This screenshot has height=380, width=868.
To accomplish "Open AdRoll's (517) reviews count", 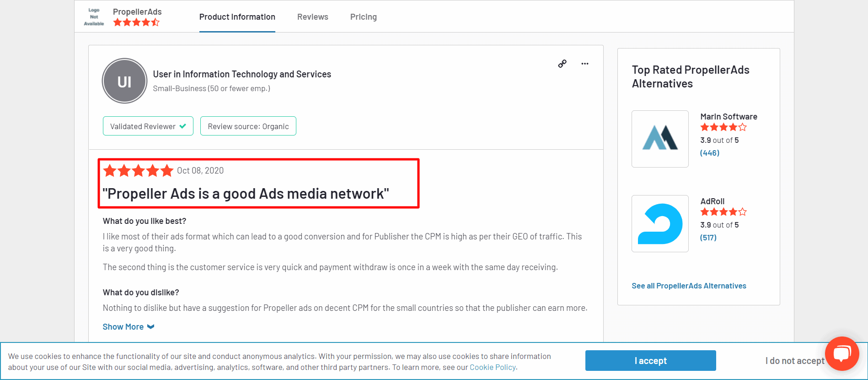I will point(708,238).
